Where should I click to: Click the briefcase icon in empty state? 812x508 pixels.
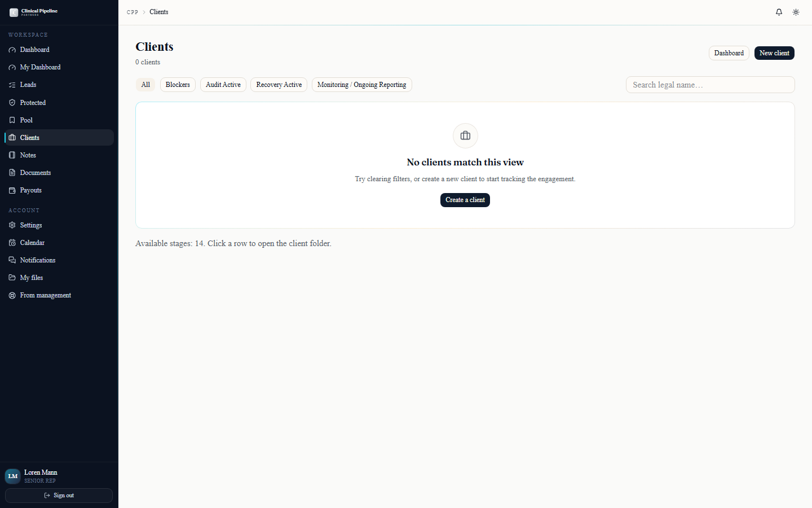coord(465,135)
